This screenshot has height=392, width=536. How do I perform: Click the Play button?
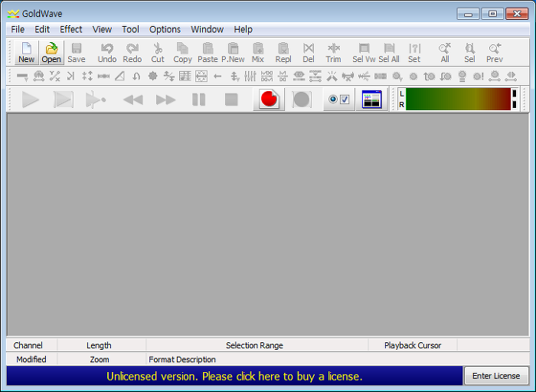click(x=31, y=100)
